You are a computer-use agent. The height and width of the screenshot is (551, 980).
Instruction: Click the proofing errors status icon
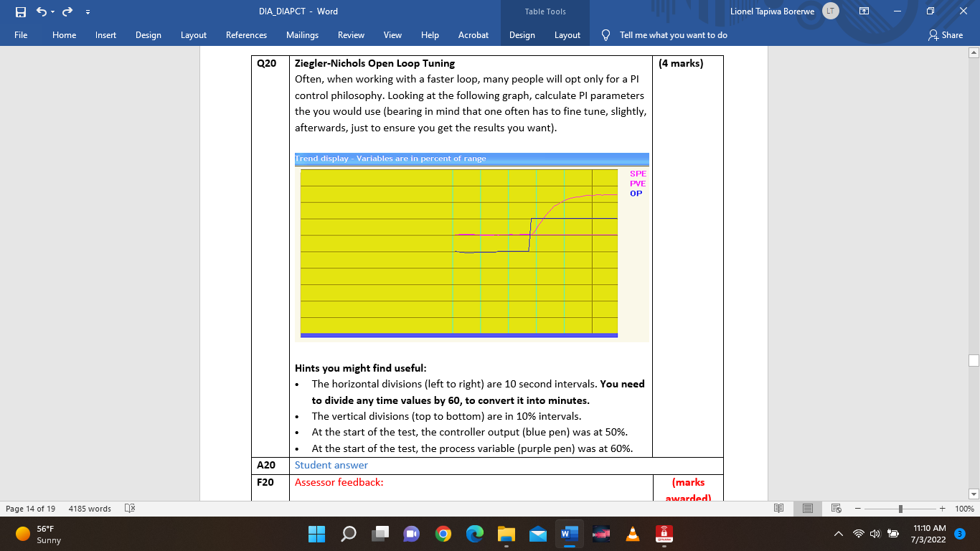click(x=130, y=509)
